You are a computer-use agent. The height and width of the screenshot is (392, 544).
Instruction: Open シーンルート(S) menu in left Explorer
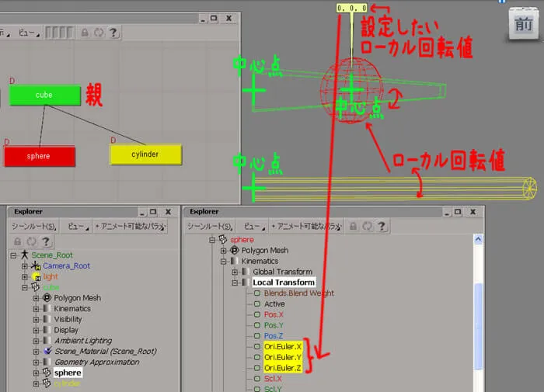point(33,227)
